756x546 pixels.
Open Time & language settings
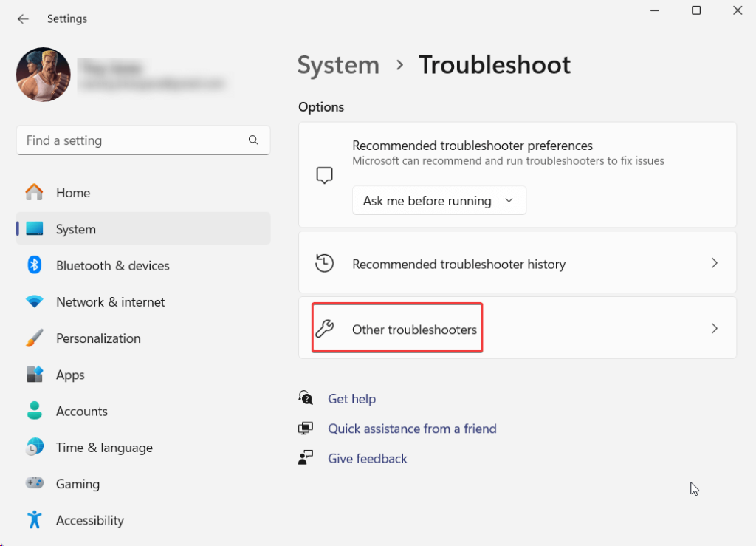point(103,448)
